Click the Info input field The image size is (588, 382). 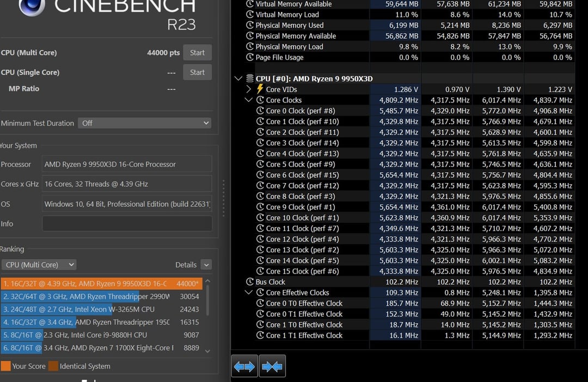pyautogui.click(x=127, y=223)
